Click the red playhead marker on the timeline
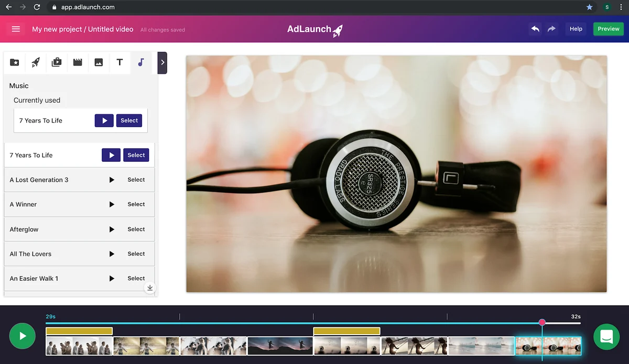Image resolution: width=629 pixels, height=364 pixels. click(x=542, y=323)
